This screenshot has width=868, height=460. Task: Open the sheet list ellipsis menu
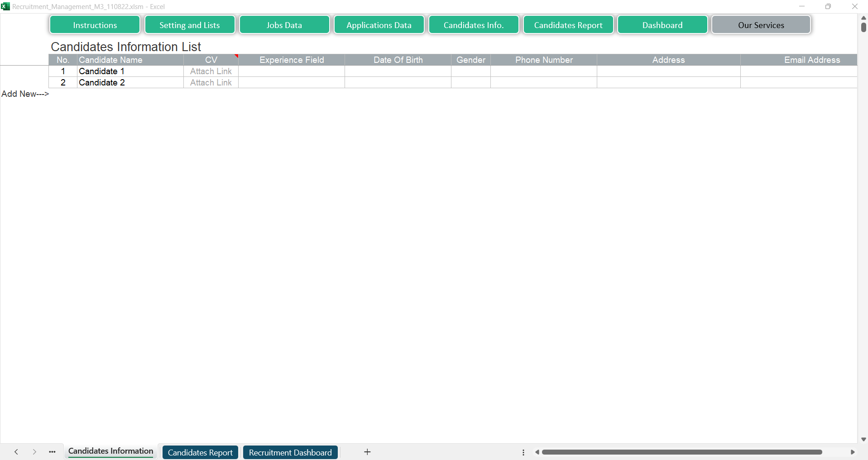coord(52,452)
